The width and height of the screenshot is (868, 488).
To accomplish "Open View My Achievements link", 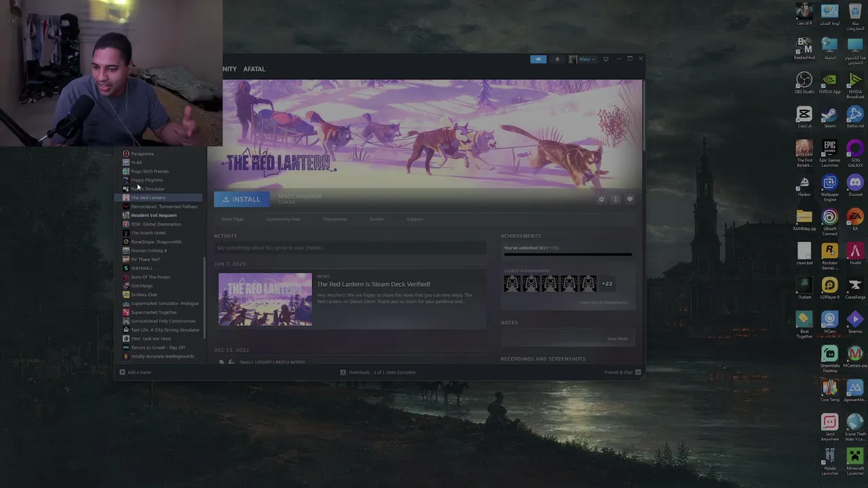I will [604, 302].
